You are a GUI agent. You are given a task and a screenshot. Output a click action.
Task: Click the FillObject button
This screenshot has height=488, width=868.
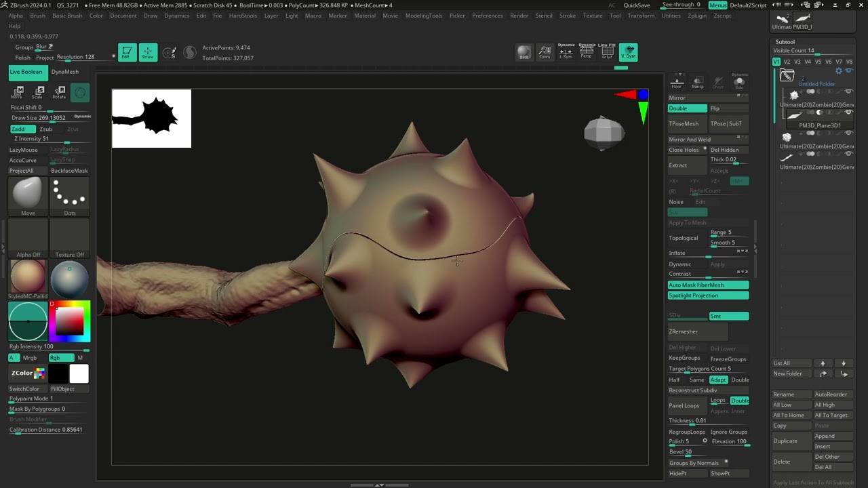69,389
